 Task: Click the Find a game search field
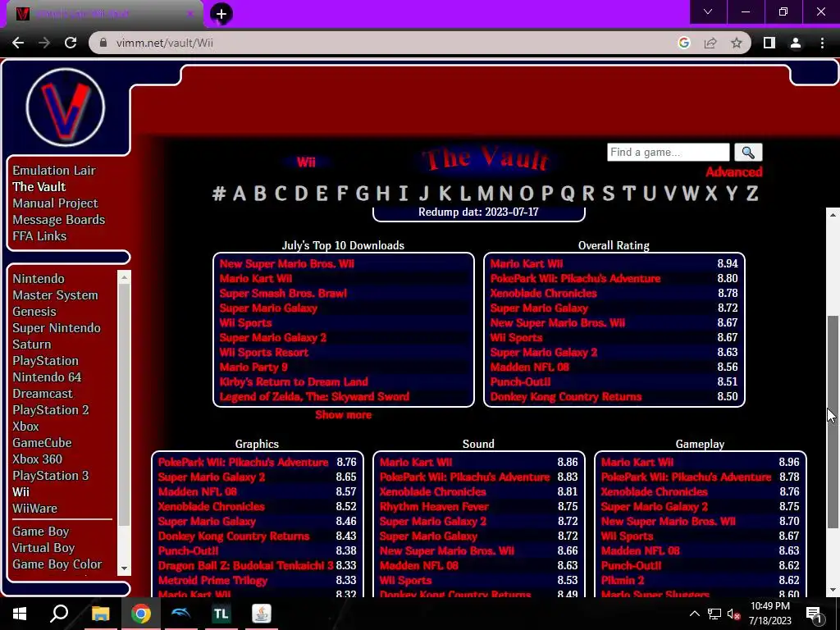click(668, 152)
